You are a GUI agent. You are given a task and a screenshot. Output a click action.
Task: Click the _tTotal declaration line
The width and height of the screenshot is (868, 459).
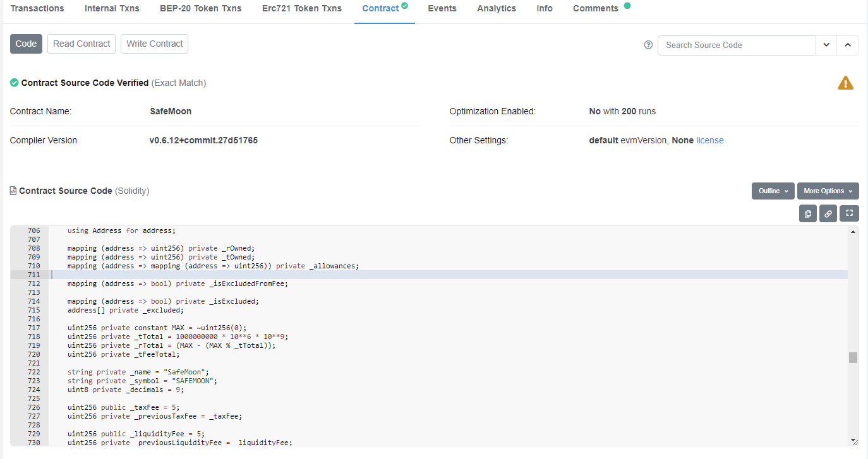tap(178, 337)
